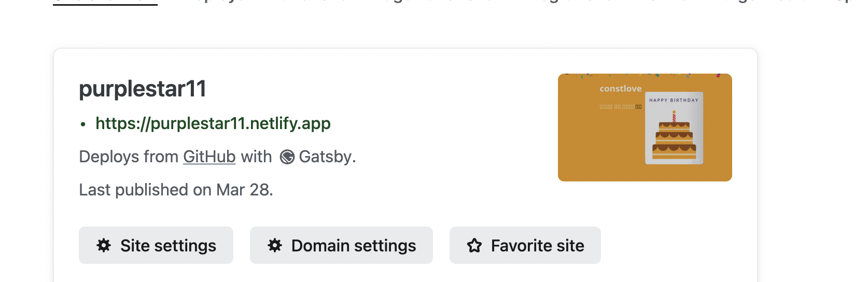
Task: Open the Site settings button
Action: 156,245
